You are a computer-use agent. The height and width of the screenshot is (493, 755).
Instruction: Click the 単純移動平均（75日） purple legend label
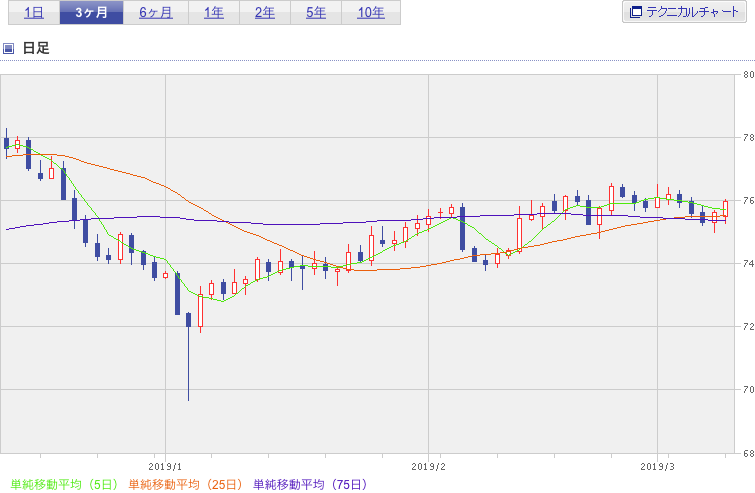tap(310, 484)
